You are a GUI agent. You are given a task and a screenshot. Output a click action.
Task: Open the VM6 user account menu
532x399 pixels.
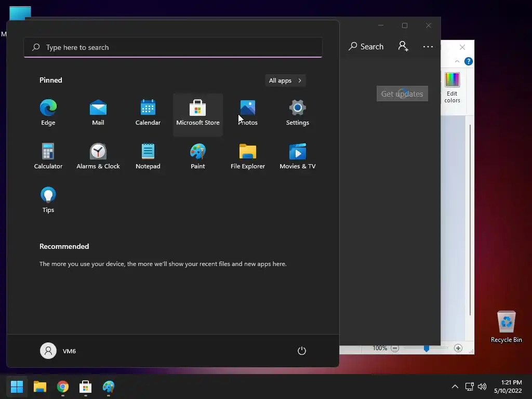coord(58,351)
